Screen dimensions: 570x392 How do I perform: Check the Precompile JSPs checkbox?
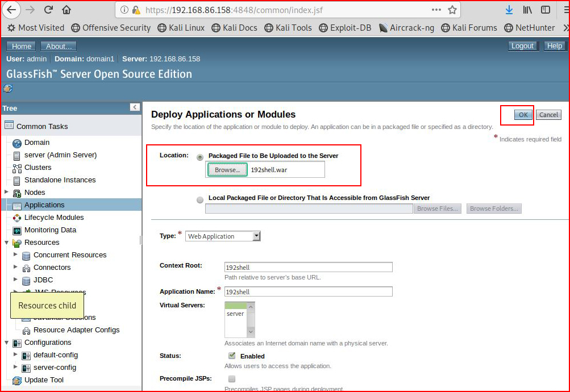(232, 379)
